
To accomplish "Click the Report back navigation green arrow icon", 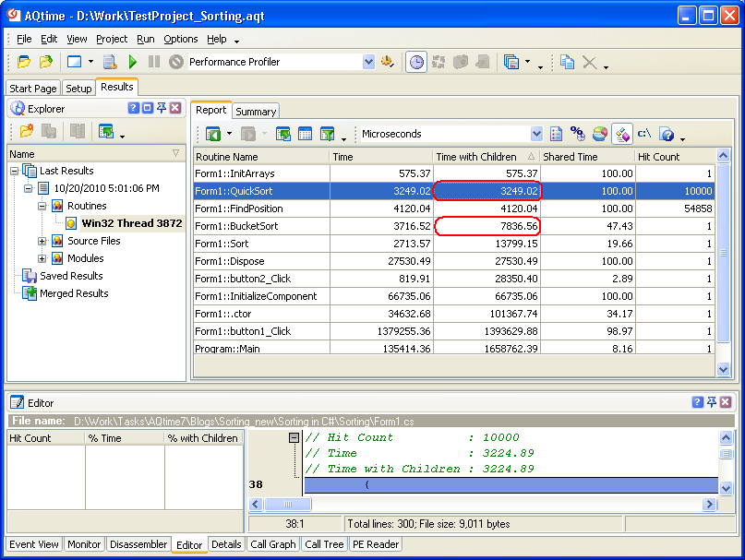I will [213, 135].
